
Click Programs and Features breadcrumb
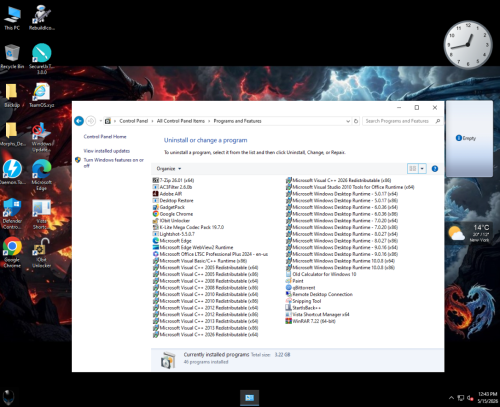237,121
